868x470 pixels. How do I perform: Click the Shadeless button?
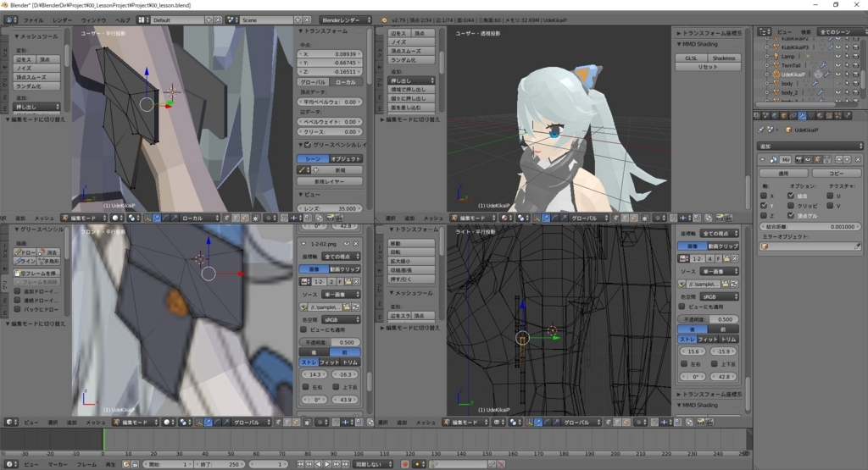tap(724, 58)
